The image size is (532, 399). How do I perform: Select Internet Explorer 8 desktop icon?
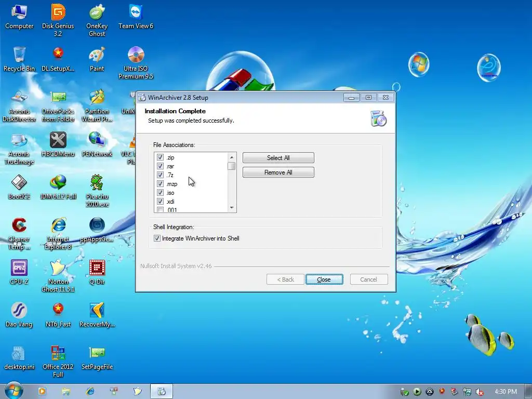pos(58,233)
